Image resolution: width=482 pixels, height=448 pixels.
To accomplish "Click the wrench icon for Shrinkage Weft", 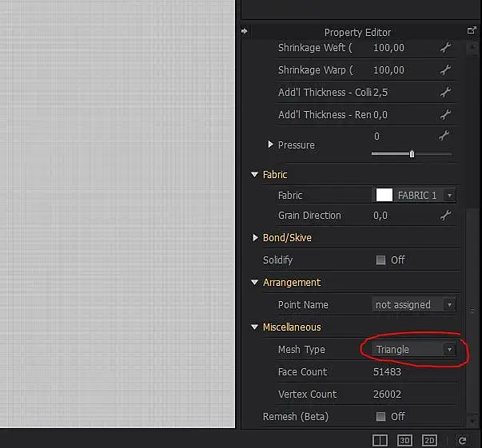I will point(445,48).
